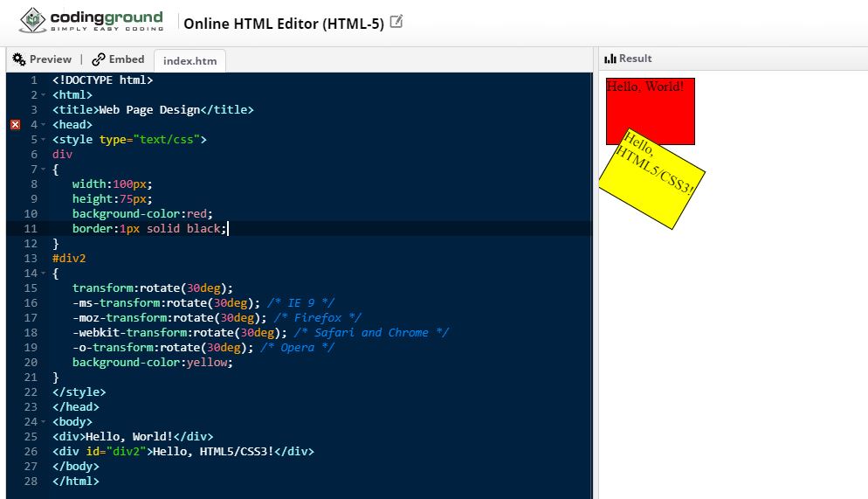Image resolution: width=868 pixels, height=499 pixels.
Task: Collapse the html block on line 2
Action: pos(43,95)
